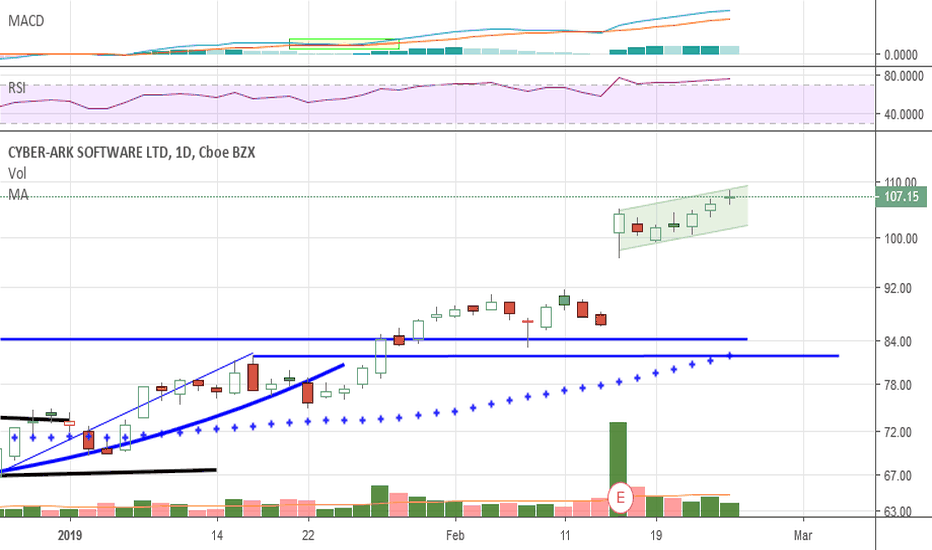Click the 'Mar' date axis label
The width and height of the screenshot is (932, 550).
[x=803, y=535]
